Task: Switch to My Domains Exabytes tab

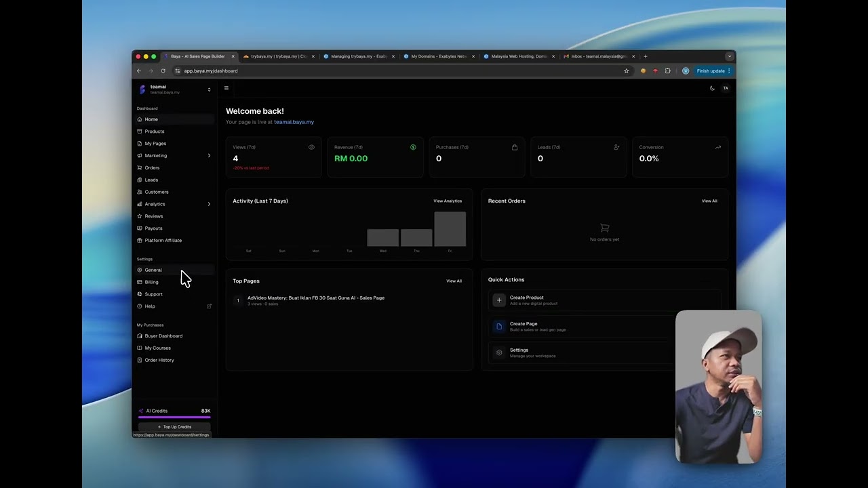Action: [439, 56]
